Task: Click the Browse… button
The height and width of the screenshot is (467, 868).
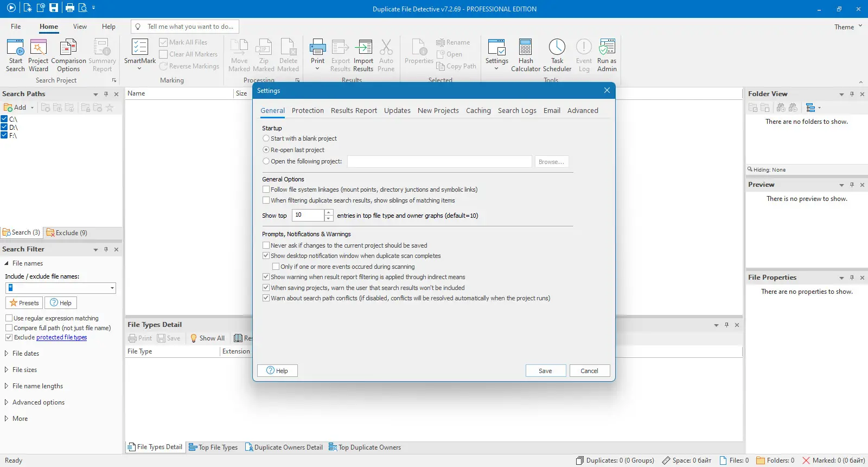Action: [551, 162]
